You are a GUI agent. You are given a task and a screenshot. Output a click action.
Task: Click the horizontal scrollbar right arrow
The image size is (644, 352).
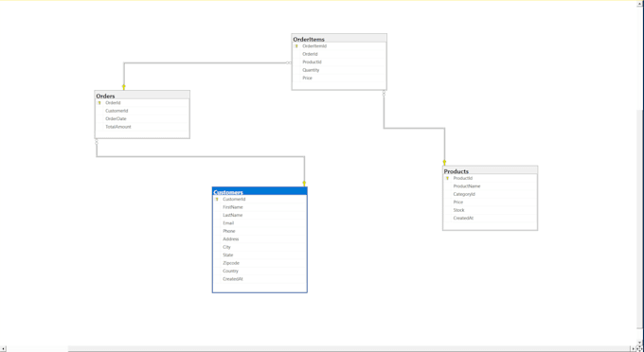coord(633,349)
